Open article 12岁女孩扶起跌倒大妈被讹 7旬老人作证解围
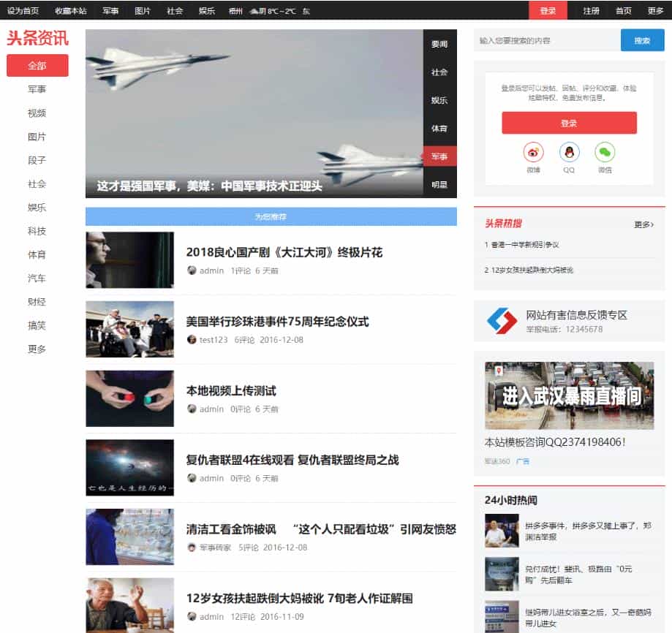Image resolution: width=672 pixels, height=633 pixels. point(299,599)
